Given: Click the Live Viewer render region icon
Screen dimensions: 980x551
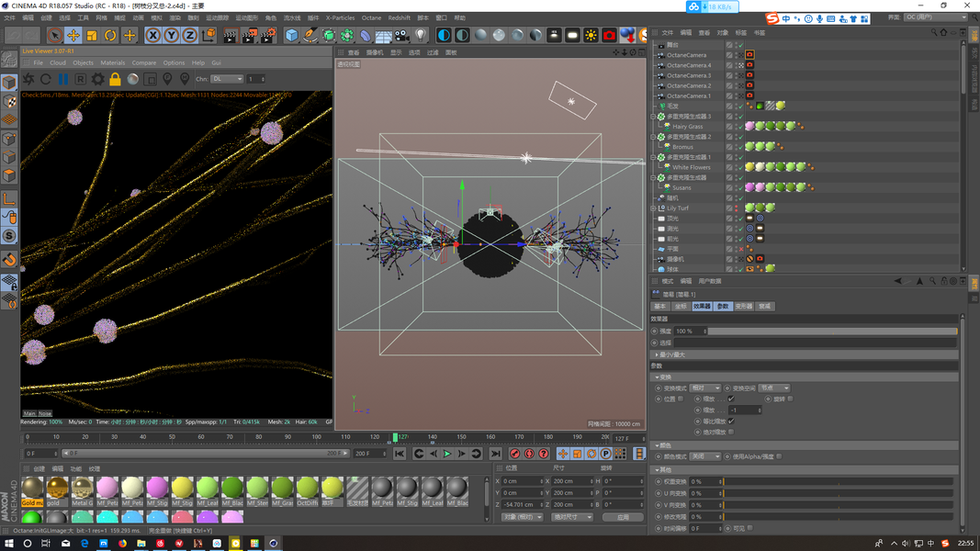Looking at the screenshot, I should point(150,79).
